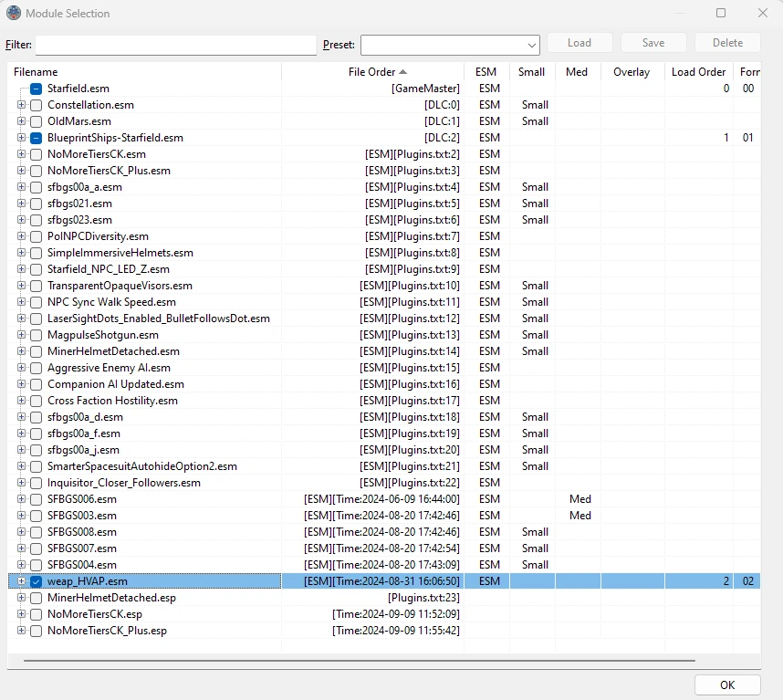Uncheck the weap_HVAP.esm checkbox
Viewport: 783px width, 700px height.
[36, 581]
